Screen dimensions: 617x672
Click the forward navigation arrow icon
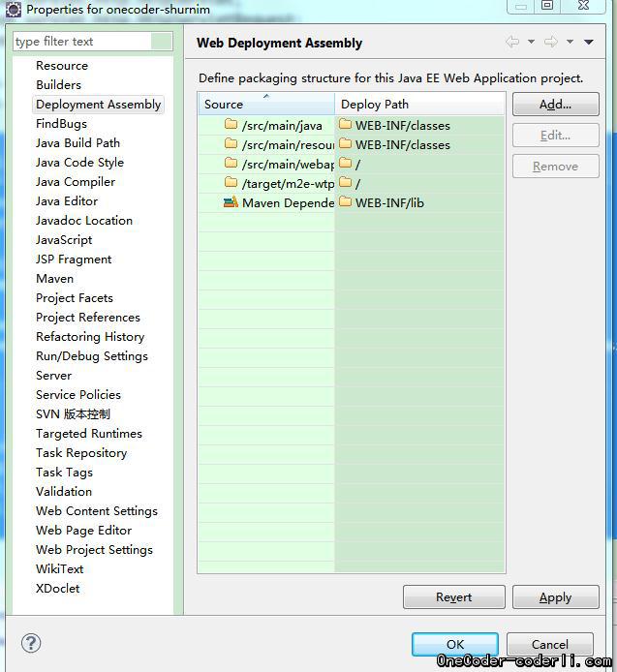[551, 42]
